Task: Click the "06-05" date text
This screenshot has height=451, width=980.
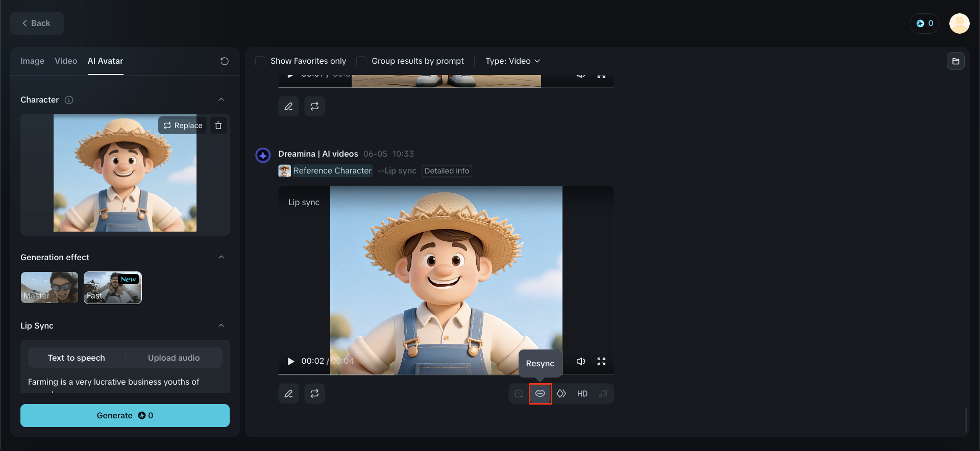Action: (x=375, y=154)
